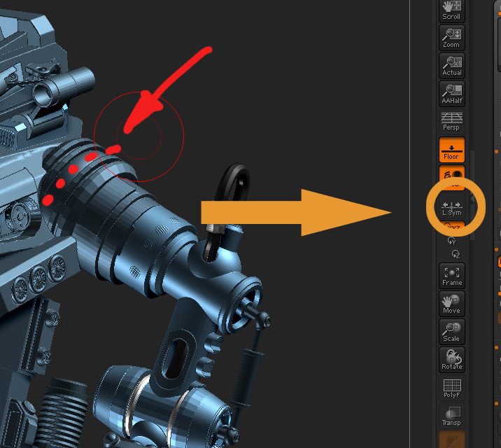Viewport: 501px width, 448px height.
Task: Toggle Transp transparency mode
Action: click(x=452, y=416)
